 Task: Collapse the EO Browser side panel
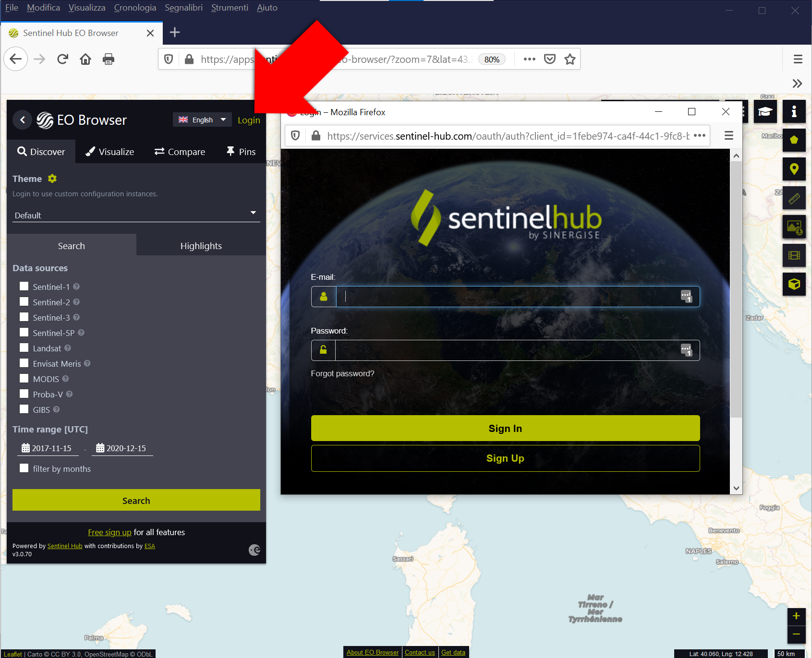[23, 120]
